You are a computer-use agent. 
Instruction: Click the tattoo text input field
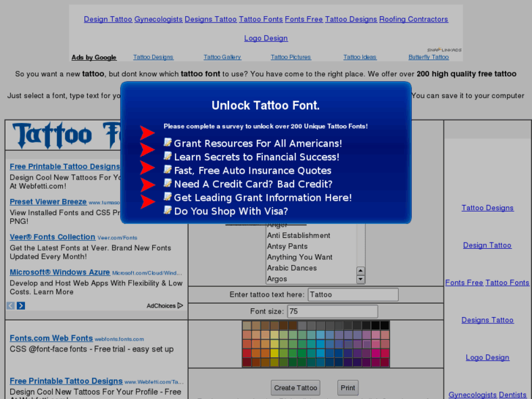pos(353,294)
